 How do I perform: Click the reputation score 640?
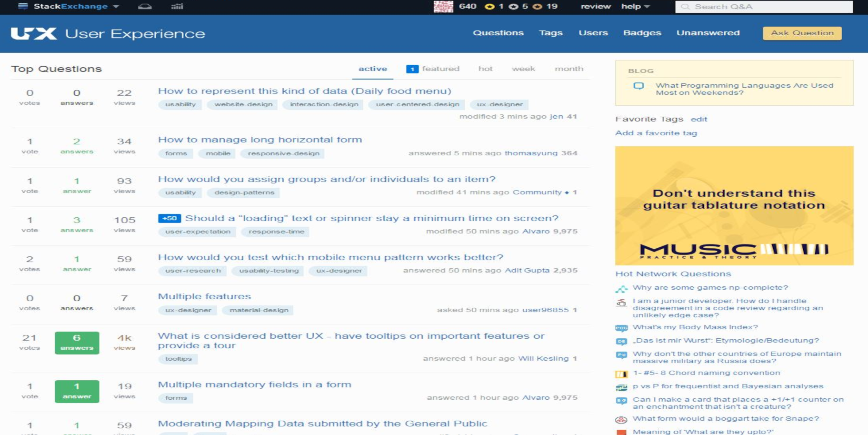coord(468,6)
